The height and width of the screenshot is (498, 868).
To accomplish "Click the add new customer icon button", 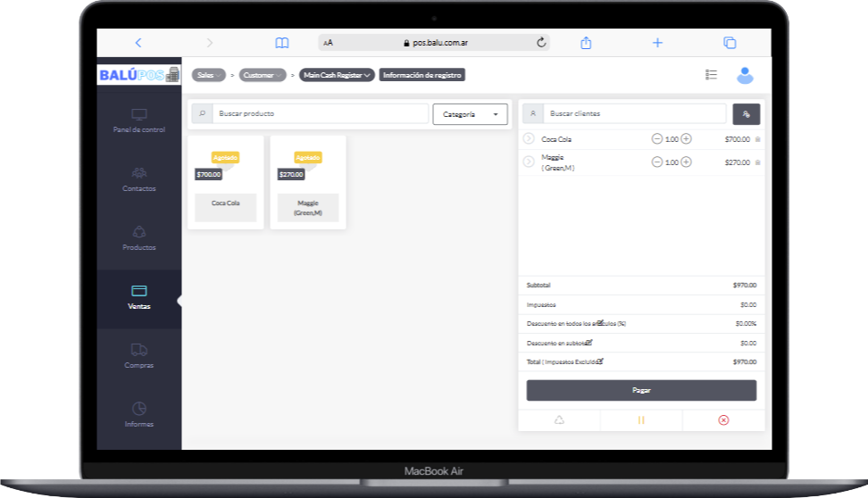I will pos(746,114).
